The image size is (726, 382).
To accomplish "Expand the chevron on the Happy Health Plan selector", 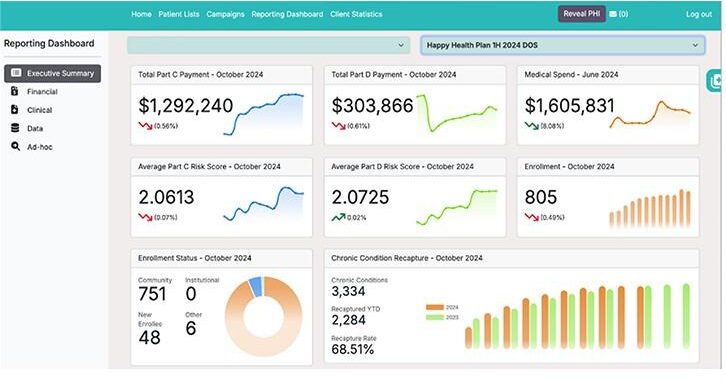I will click(x=695, y=45).
